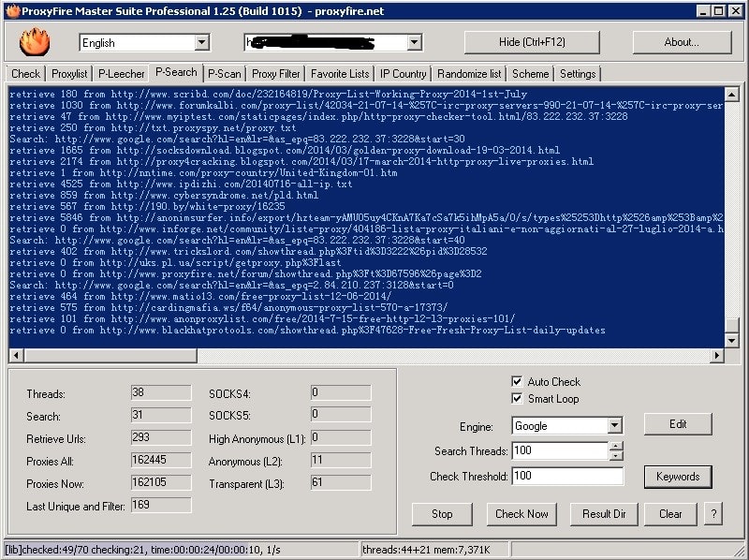Switch to Proxy Filter tab
The width and height of the screenshot is (749, 560).
[275, 74]
